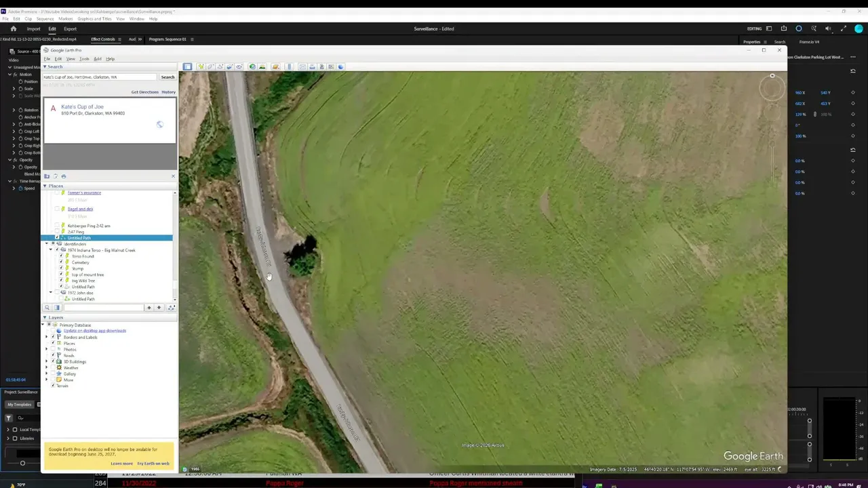The width and height of the screenshot is (868, 488).
Task: Click the Add Polygon toolbar icon
Action: tap(210, 66)
